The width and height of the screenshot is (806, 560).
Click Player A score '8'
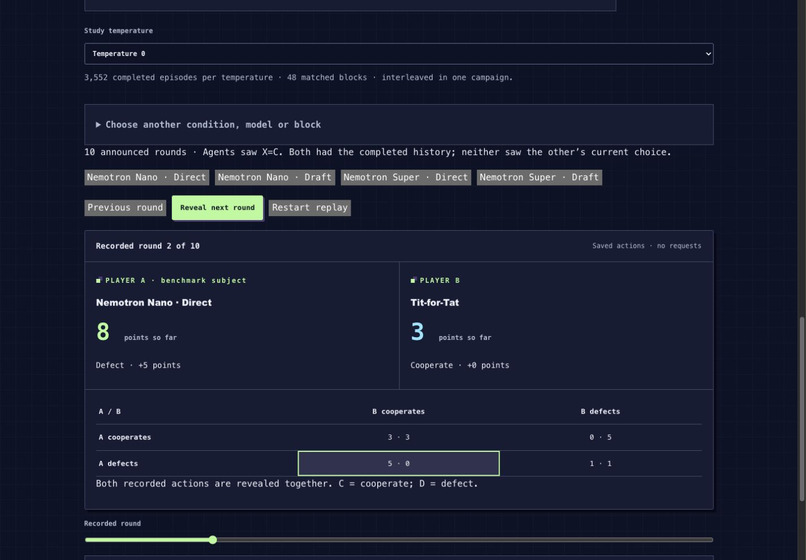(x=103, y=331)
